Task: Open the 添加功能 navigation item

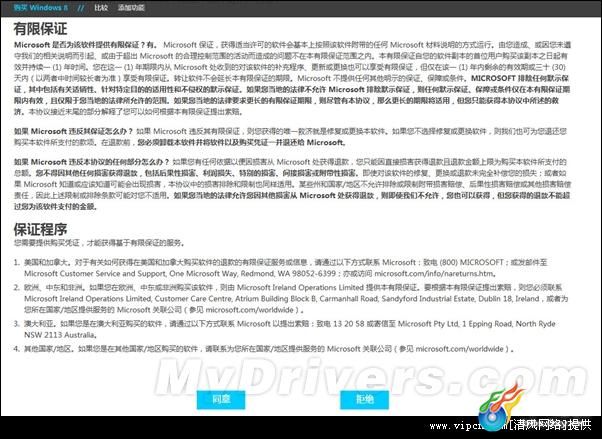Action: (x=131, y=7)
